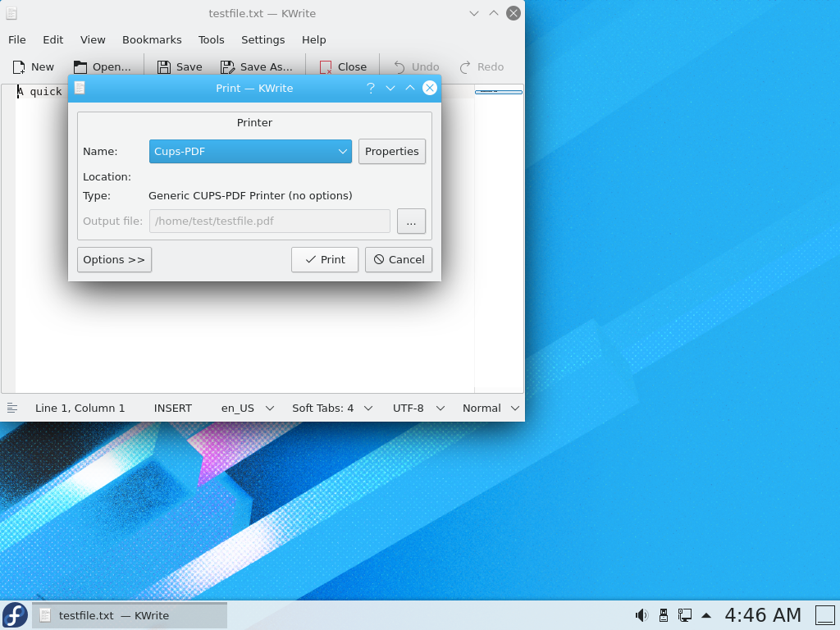
Task: Click the Open folder toolbar icon
Action: click(x=80, y=67)
